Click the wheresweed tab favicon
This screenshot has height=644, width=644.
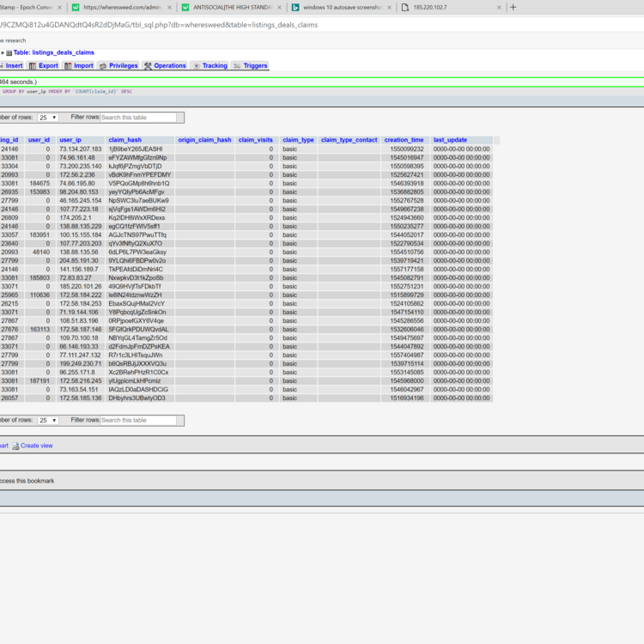(x=76, y=8)
